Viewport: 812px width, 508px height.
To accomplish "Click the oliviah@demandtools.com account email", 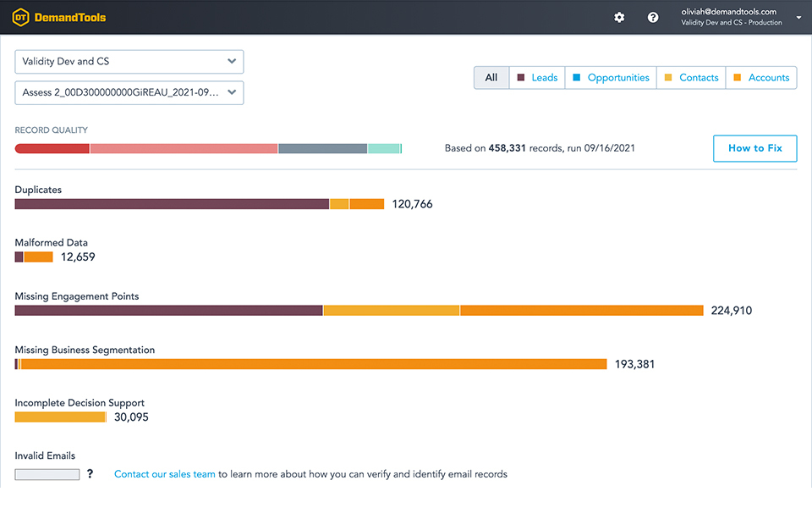I will [728, 11].
